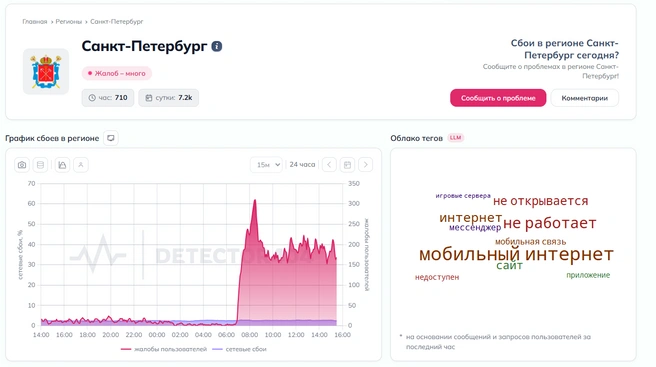Click the 24 часа range label
Image resolution: width=656 pixels, height=367 pixels.
tap(302, 164)
